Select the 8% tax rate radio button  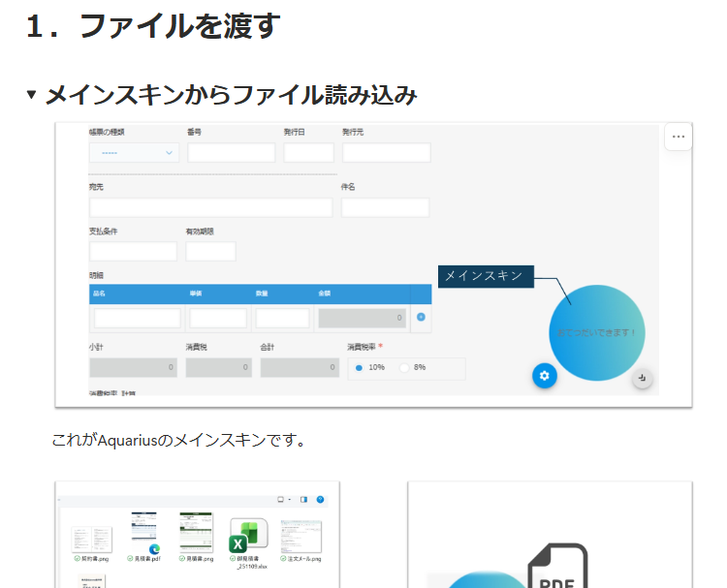point(404,368)
